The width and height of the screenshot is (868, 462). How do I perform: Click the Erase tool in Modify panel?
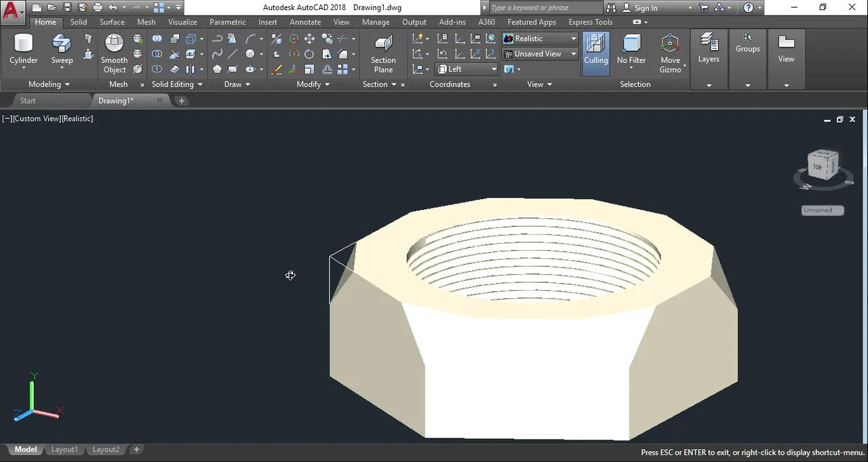[277, 69]
